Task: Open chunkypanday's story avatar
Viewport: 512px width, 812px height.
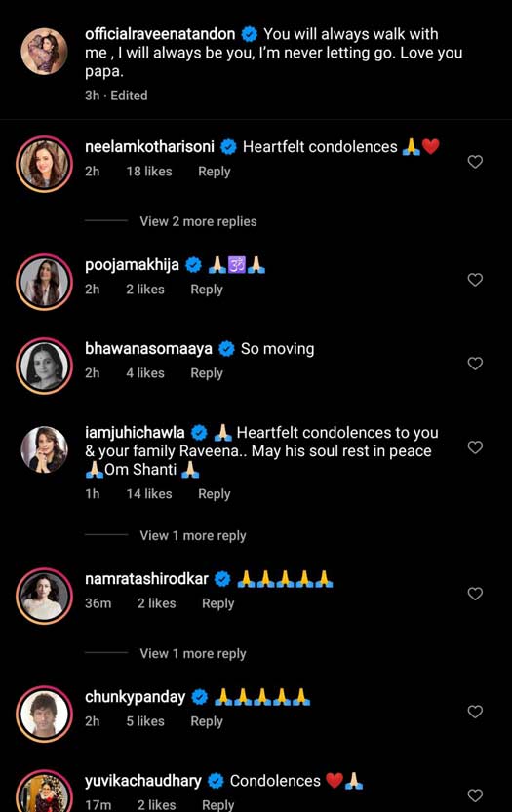Action: click(x=45, y=715)
